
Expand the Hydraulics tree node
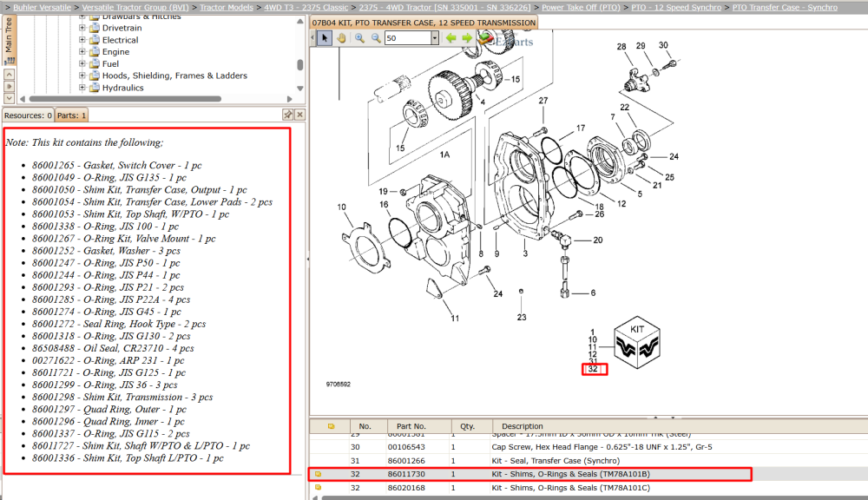[82, 88]
